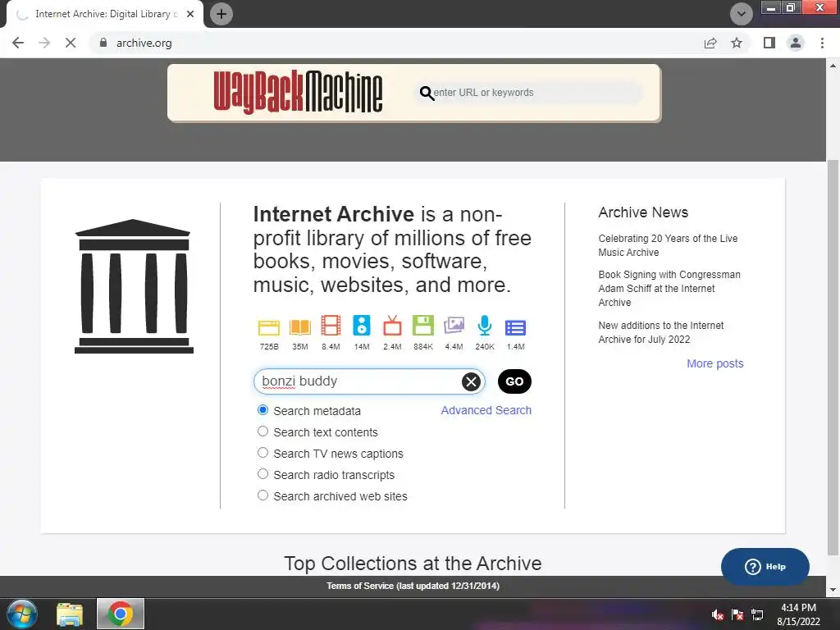The height and width of the screenshot is (630, 840).
Task: Open Windows Explorer from taskbar
Action: click(x=70, y=614)
